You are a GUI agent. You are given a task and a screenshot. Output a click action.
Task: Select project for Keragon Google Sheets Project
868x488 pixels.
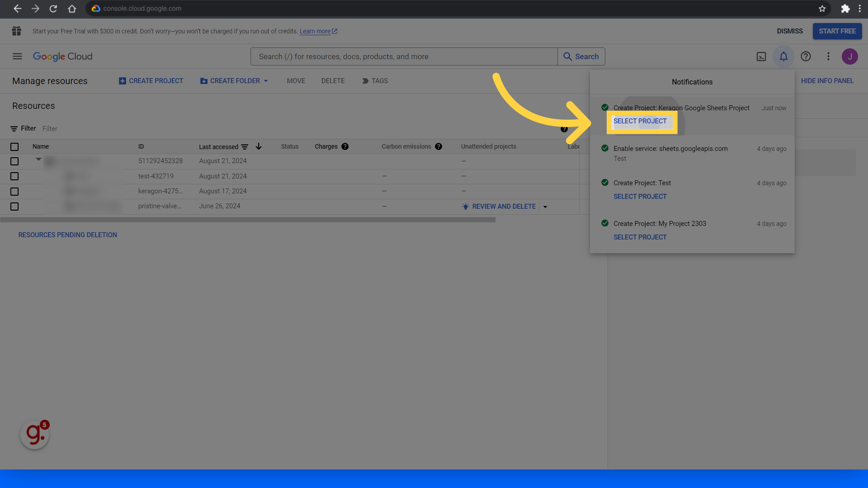(640, 121)
